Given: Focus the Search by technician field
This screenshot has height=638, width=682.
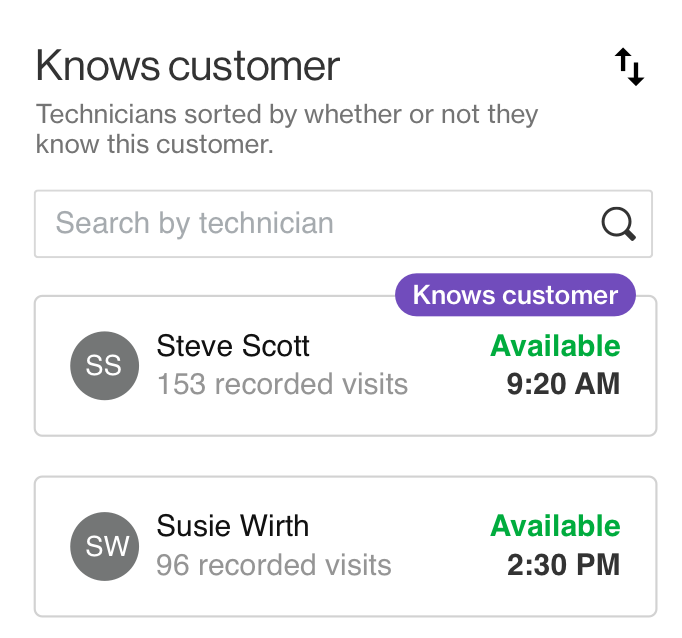Looking at the screenshot, I should pos(310,224).
